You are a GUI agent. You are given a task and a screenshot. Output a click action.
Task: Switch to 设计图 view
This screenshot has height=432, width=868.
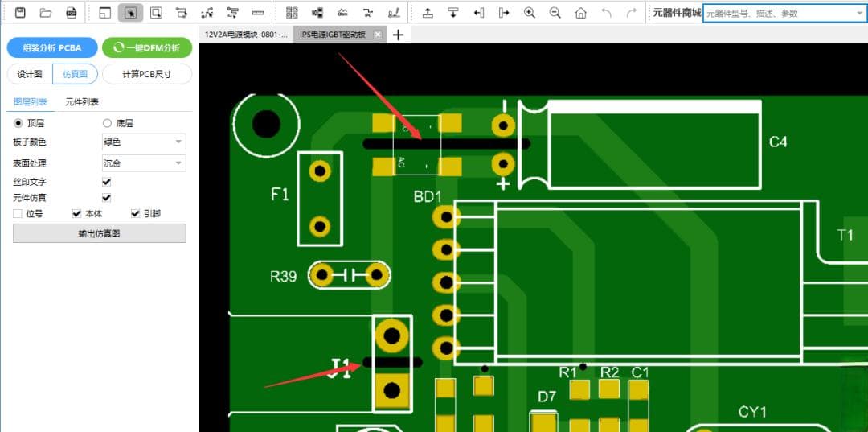[x=30, y=74]
